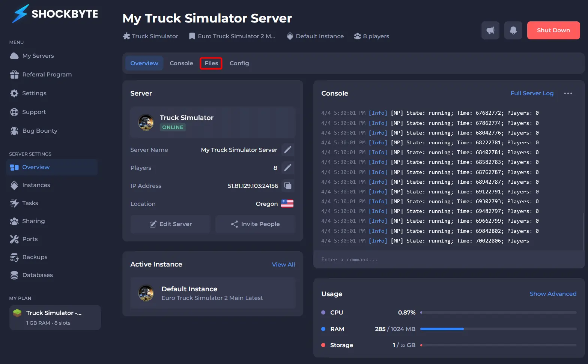This screenshot has height=364, width=588.
Task: Click the Default Instance tag in header
Action: click(315, 36)
